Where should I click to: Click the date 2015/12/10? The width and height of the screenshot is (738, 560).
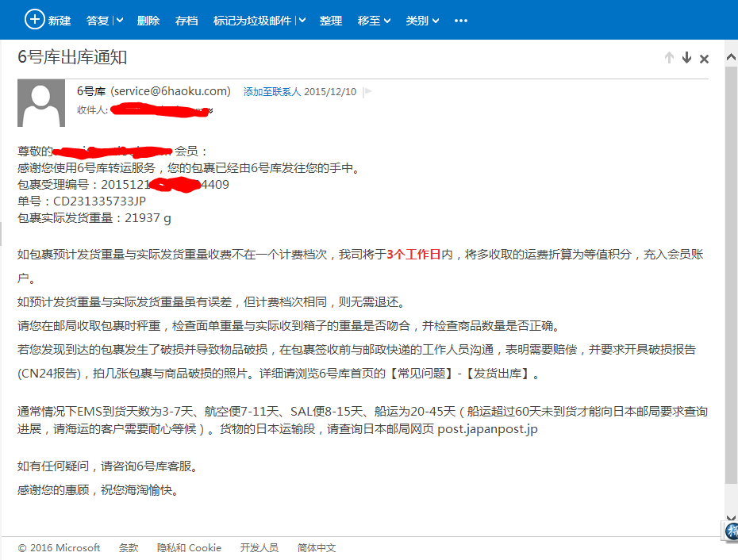(x=330, y=92)
